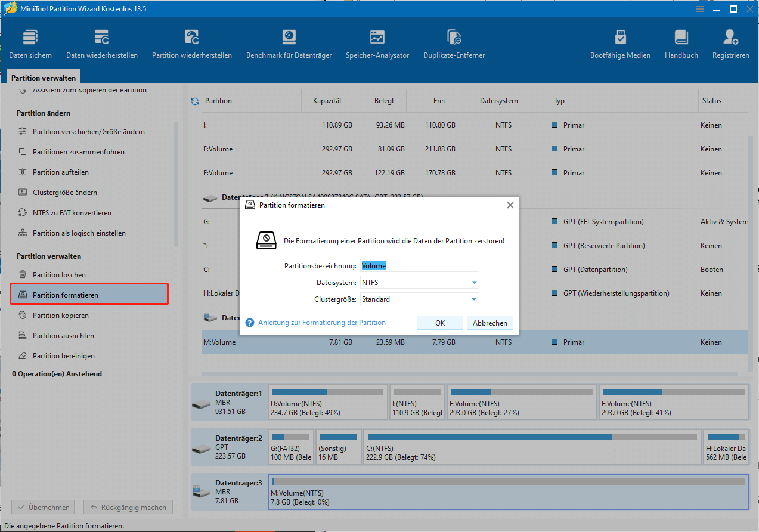Open Daten wiederherstellen

(101, 43)
